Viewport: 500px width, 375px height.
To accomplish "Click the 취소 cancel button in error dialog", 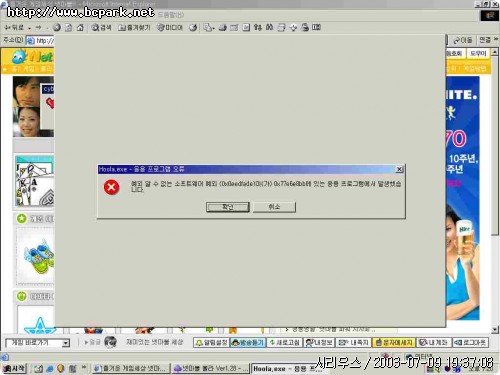I will 274,207.
